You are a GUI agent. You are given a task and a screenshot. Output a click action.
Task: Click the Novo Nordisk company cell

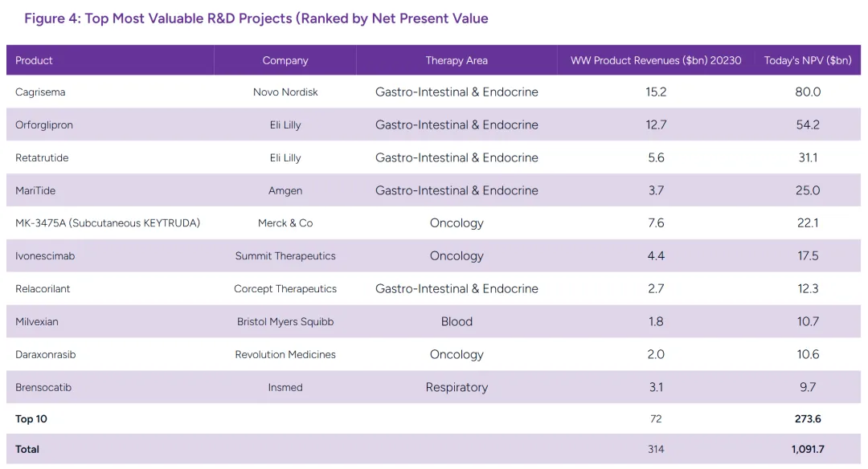pos(285,92)
